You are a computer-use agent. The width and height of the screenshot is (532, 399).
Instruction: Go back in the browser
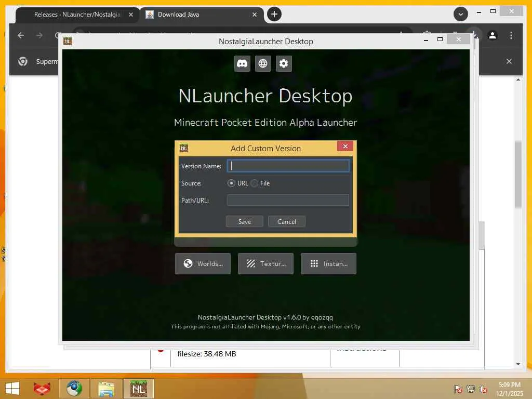tap(21, 35)
